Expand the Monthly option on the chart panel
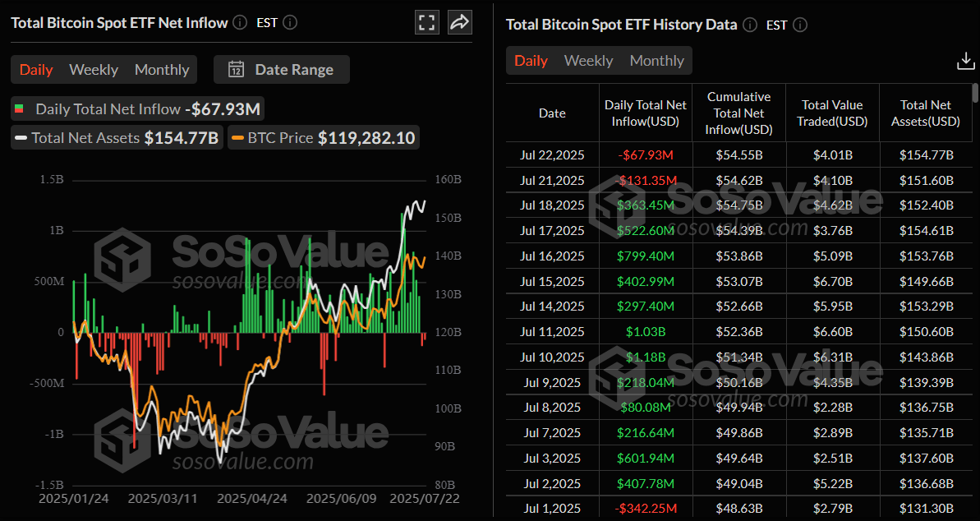The image size is (980, 521). tap(162, 69)
